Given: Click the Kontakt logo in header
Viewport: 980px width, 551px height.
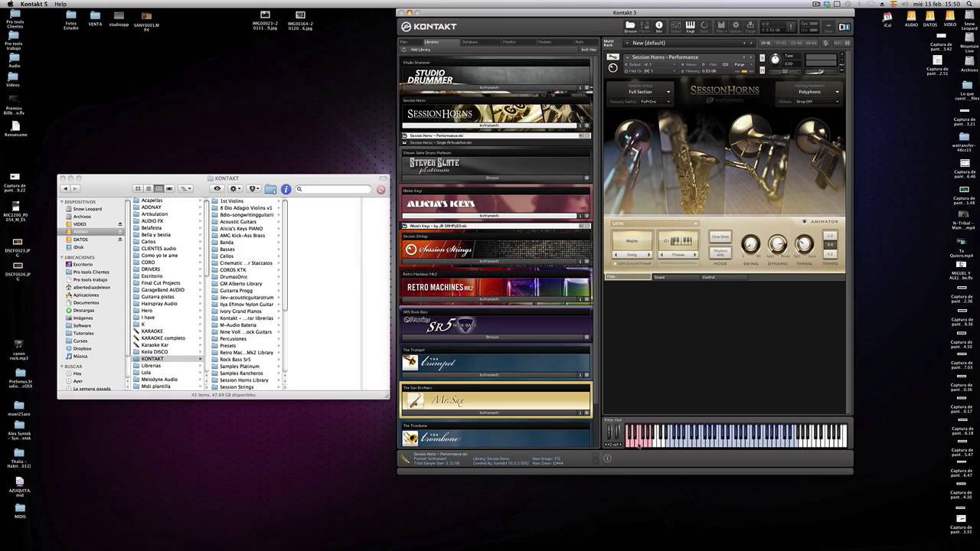Looking at the screenshot, I should tap(429, 27).
